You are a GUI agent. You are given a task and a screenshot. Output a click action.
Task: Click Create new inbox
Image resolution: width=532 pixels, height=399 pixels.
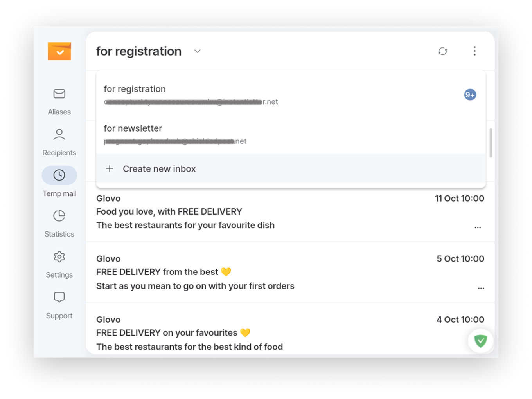(x=159, y=169)
